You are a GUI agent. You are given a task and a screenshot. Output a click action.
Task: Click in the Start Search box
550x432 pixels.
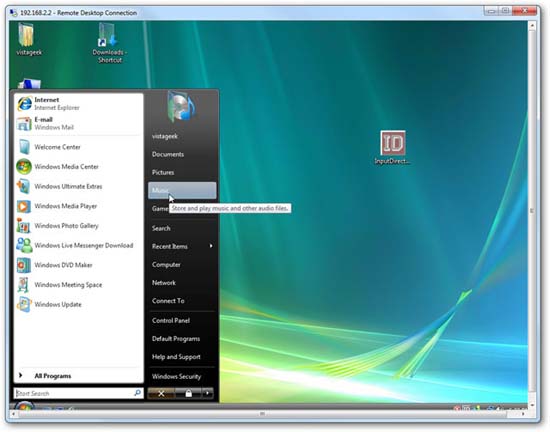[x=73, y=393]
